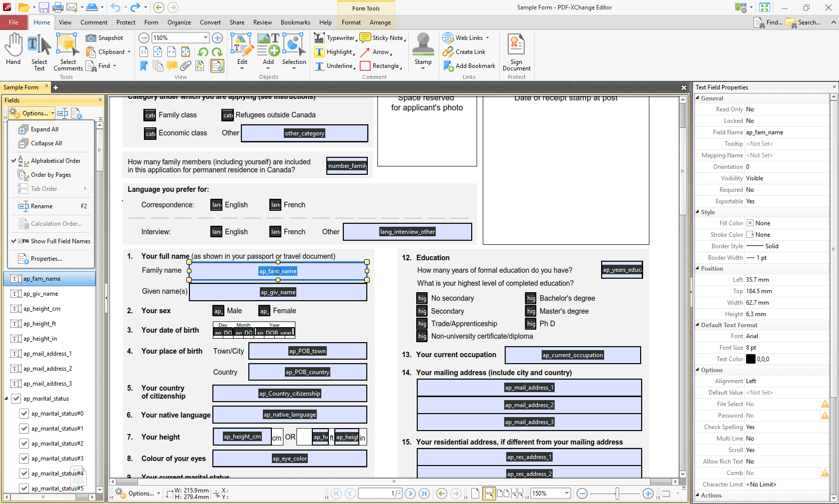Image resolution: width=839 pixels, height=504 pixels.
Task: Activate the Select Text tool
Action: click(x=39, y=52)
